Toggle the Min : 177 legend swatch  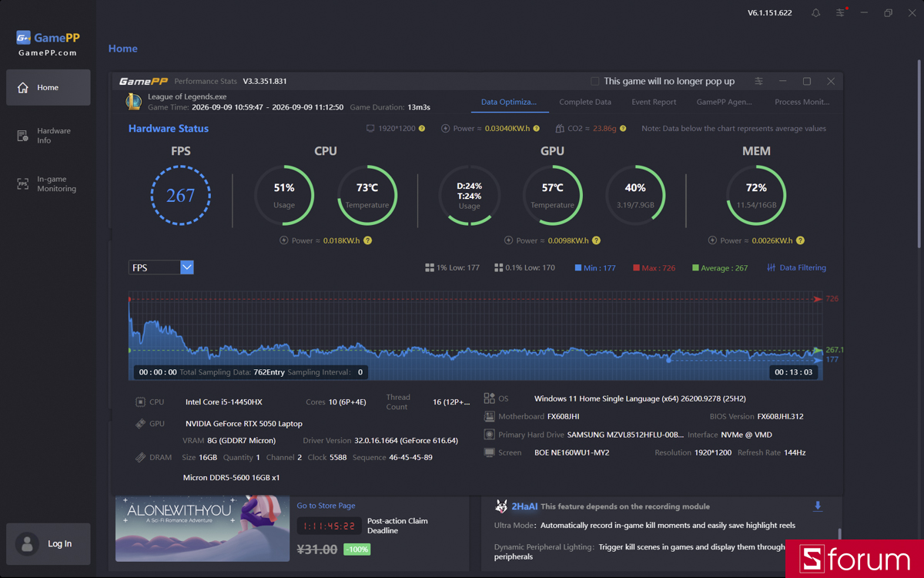pos(578,268)
